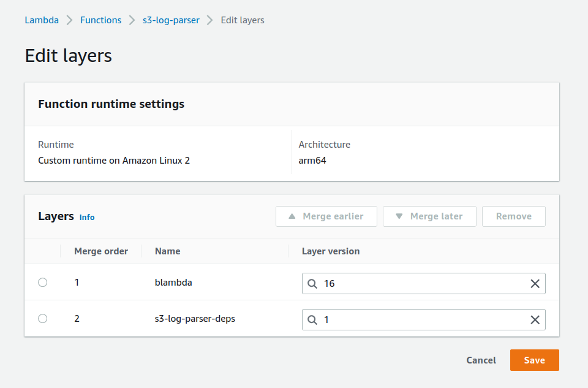Screen dimensions: 588x388
Task: Go to Lambda breadcrumb link
Action: [42, 20]
